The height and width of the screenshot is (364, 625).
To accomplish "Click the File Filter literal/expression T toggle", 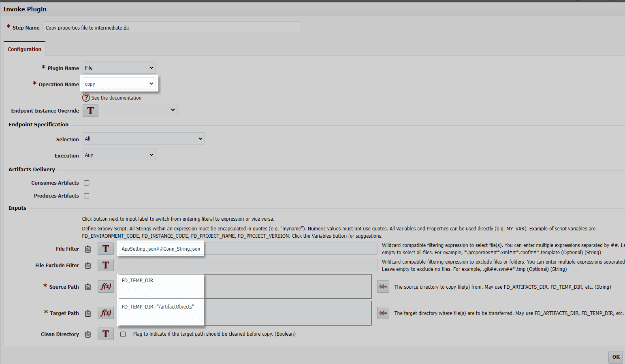I will (x=106, y=249).
